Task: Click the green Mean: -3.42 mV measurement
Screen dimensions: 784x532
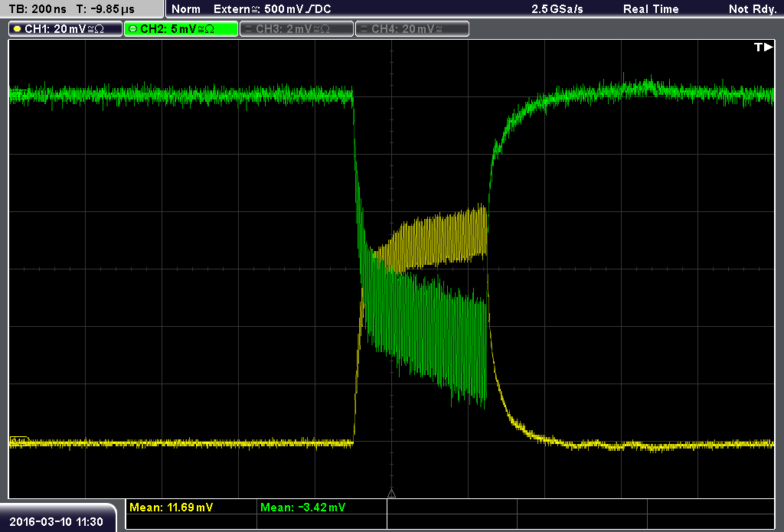Action: tap(302, 508)
